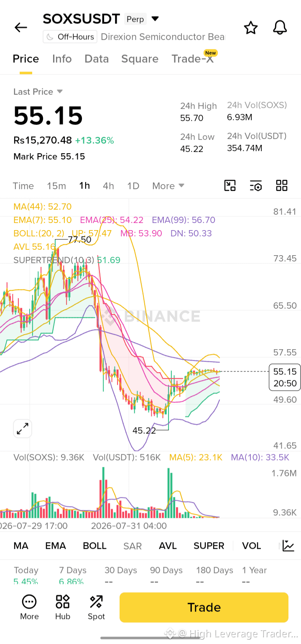
Task: Tap the 24h High value 55.70
Action: coord(191,118)
